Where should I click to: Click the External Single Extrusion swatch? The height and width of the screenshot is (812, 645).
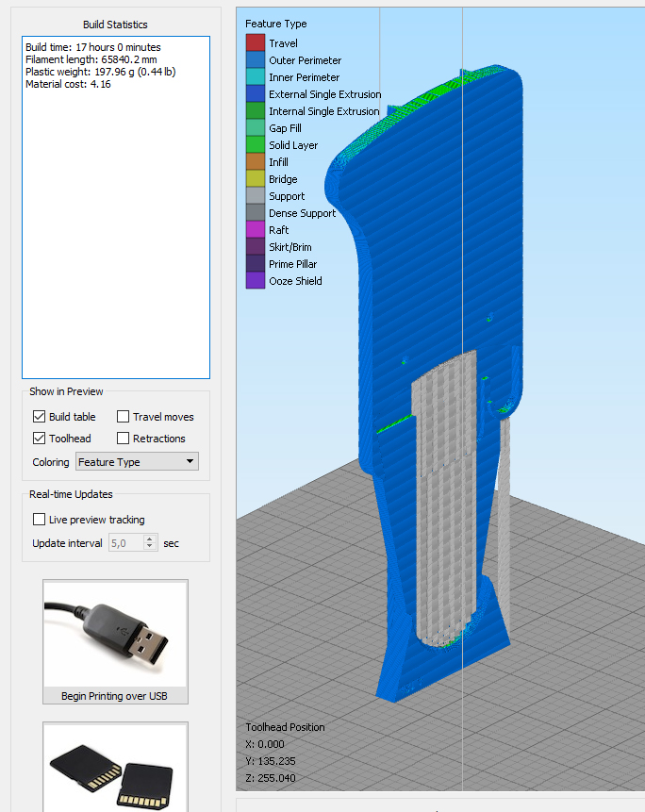pos(256,94)
